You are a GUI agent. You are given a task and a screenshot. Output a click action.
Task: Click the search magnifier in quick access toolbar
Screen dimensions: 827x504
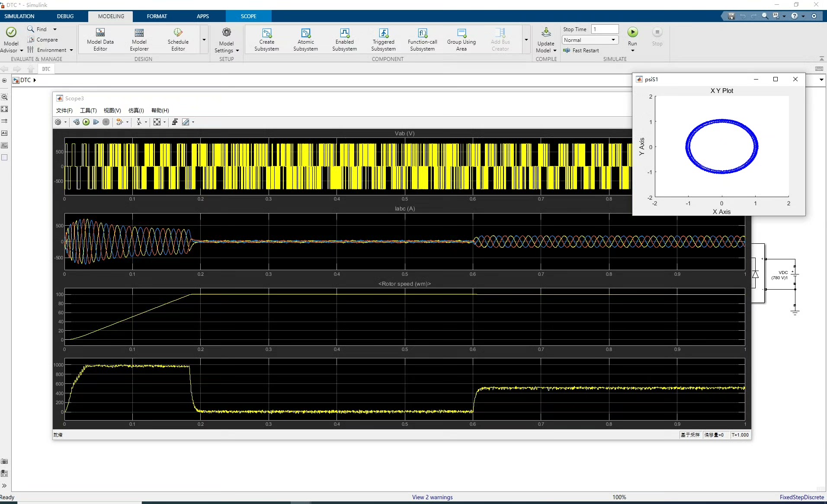point(765,16)
